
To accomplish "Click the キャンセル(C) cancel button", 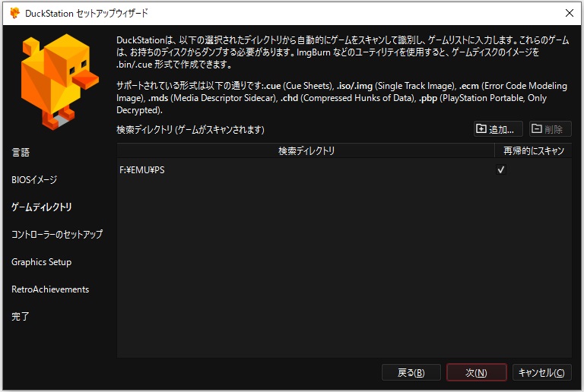I will (541, 372).
